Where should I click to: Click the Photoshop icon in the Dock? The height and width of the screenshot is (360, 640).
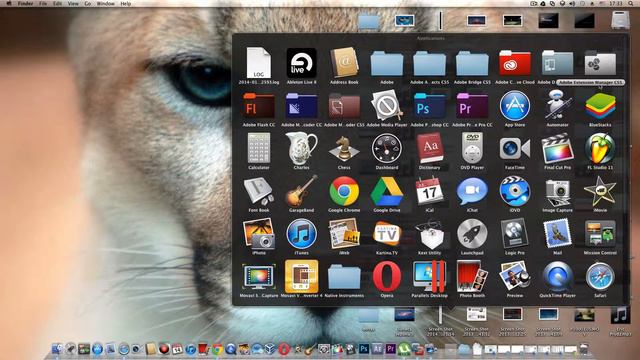click(364, 349)
